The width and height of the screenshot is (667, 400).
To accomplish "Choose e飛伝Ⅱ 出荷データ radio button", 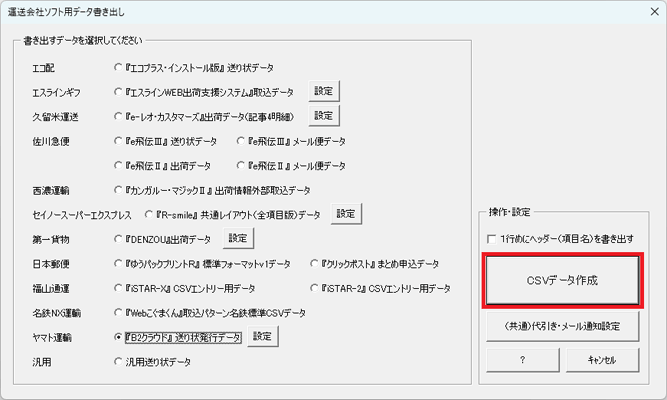I will point(118,166).
